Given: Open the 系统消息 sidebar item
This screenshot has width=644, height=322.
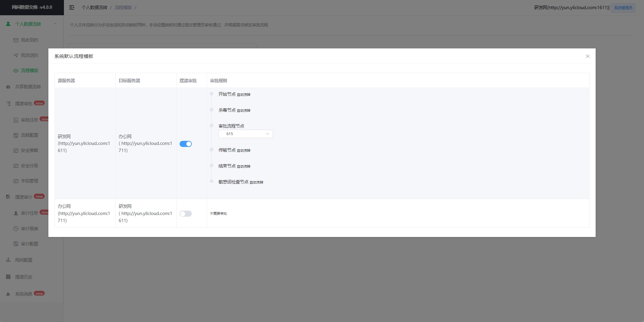Looking at the screenshot, I should pyautogui.click(x=24, y=294).
